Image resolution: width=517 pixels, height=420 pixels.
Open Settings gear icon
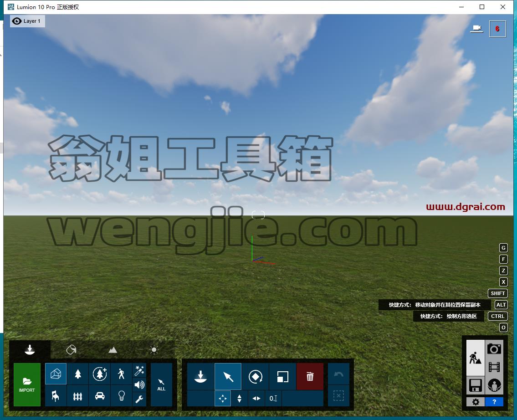pyautogui.click(x=476, y=402)
